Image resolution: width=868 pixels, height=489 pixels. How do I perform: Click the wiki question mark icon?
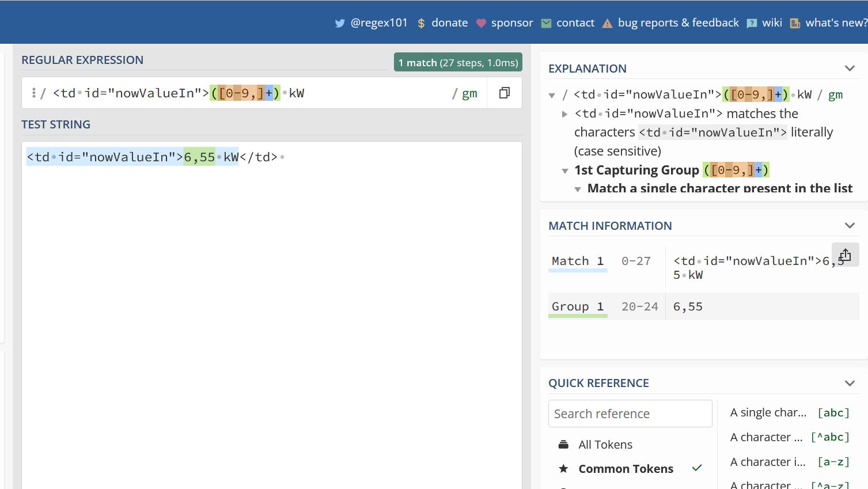(752, 23)
